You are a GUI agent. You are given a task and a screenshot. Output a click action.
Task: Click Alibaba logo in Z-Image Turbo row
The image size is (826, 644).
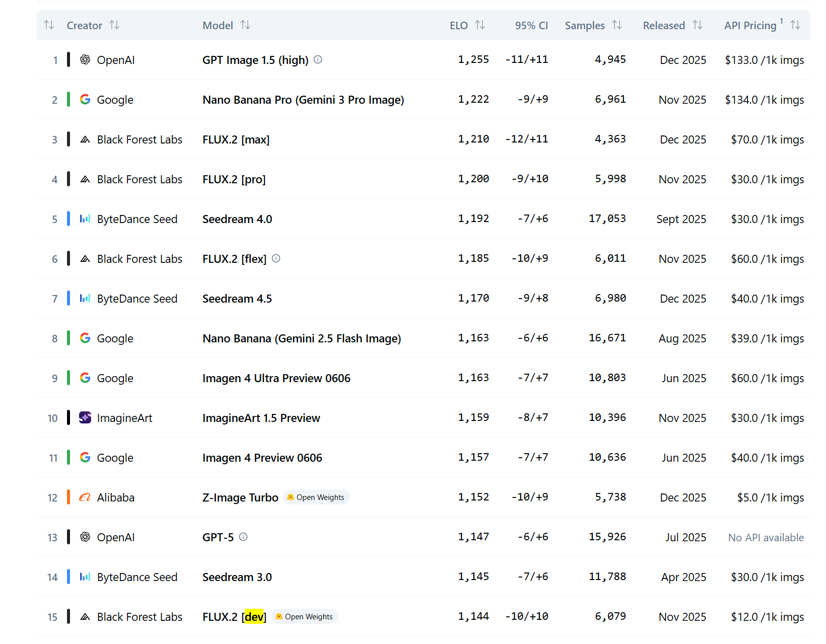point(85,497)
